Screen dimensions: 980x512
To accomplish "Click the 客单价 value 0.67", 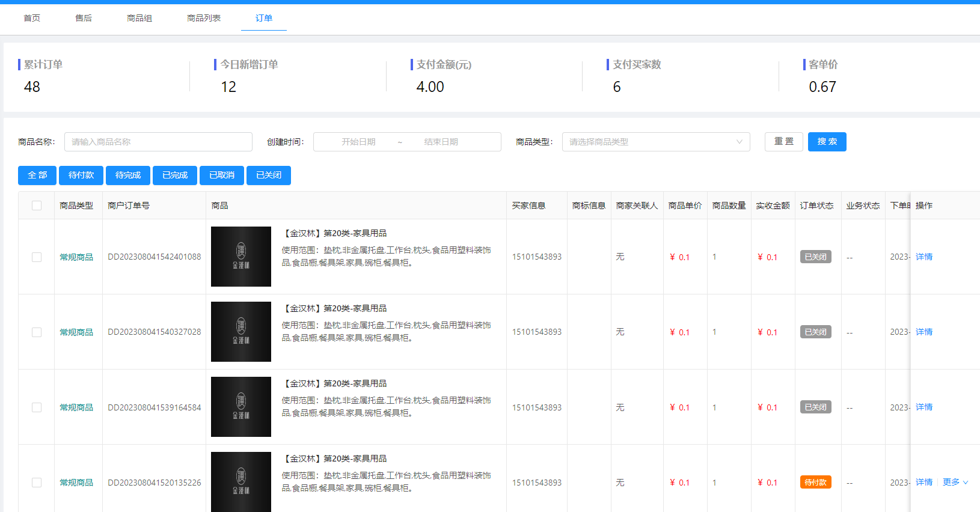I will [822, 87].
